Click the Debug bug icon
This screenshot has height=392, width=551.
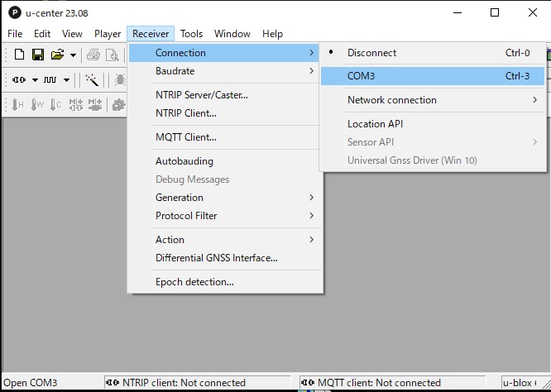[120, 80]
